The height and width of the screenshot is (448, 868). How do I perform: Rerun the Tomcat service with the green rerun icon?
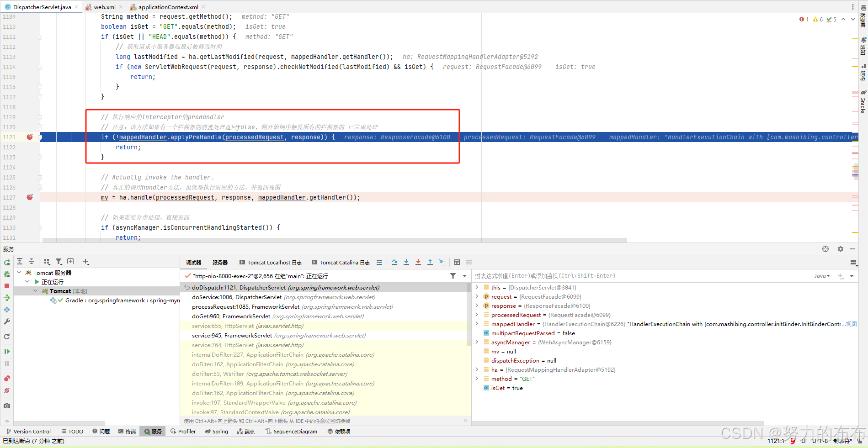coord(7,262)
